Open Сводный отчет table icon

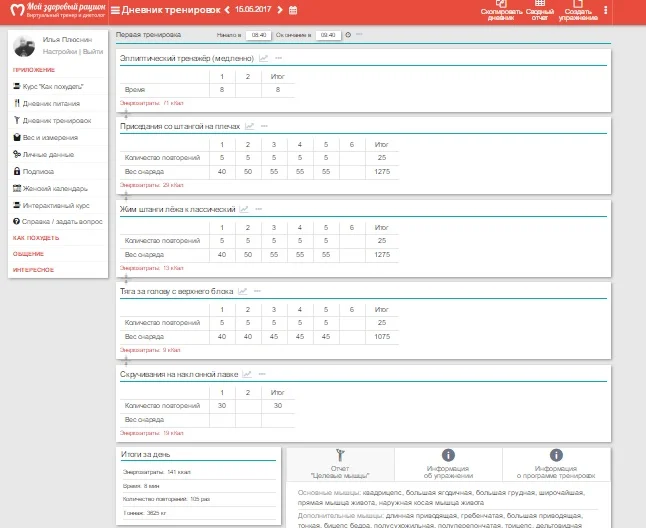coord(540,5)
